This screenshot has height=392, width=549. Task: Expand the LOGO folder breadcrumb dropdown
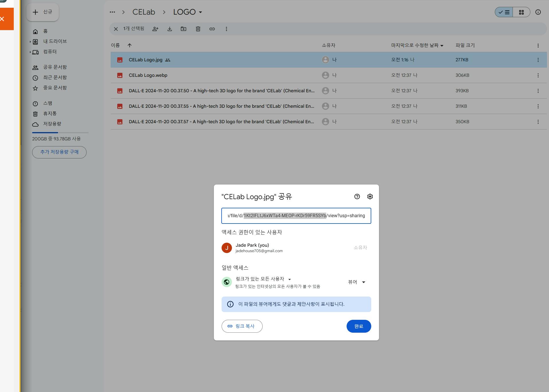200,12
